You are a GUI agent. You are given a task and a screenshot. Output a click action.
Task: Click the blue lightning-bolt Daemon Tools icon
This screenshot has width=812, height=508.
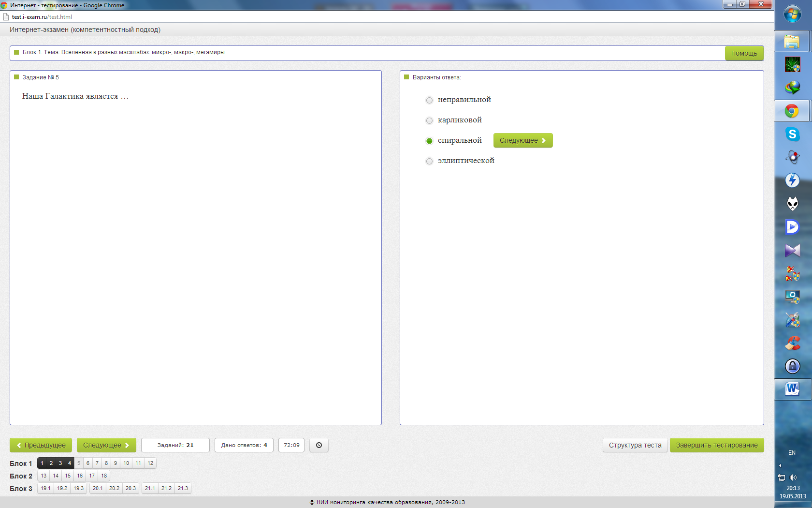[792, 180]
